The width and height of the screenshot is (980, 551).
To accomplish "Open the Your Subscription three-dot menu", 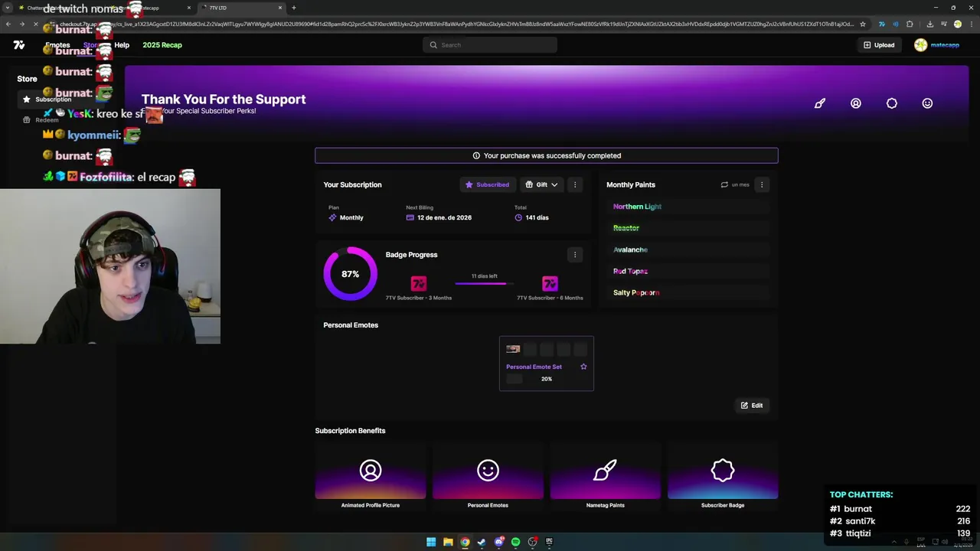I will click(575, 184).
